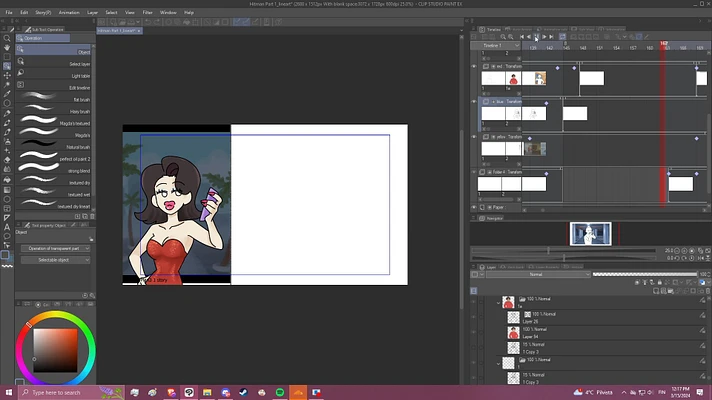Click the Navigator zoom slider
Viewport: 712px width, 400px height.
tap(564, 251)
